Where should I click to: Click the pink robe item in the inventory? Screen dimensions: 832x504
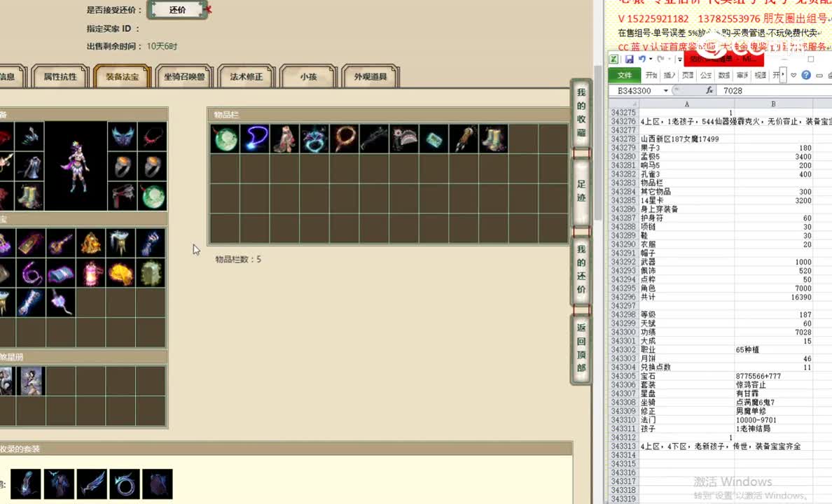coord(285,139)
